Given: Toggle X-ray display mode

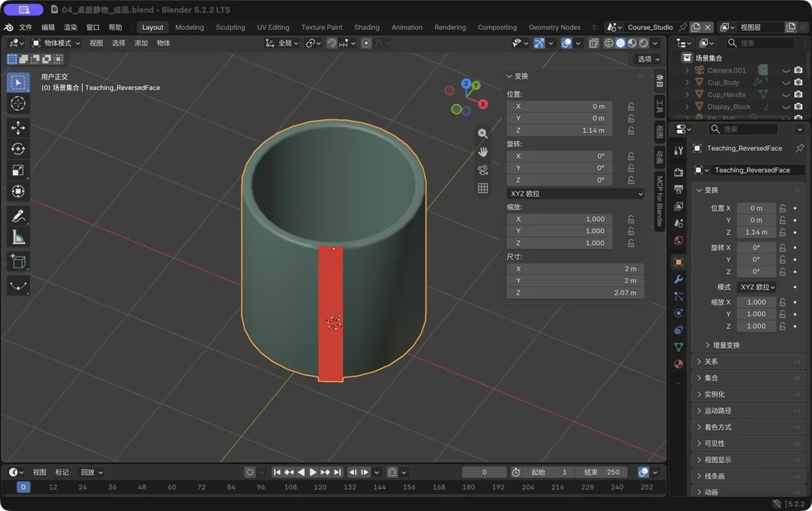Looking at the screenshot, I should 593,43.
